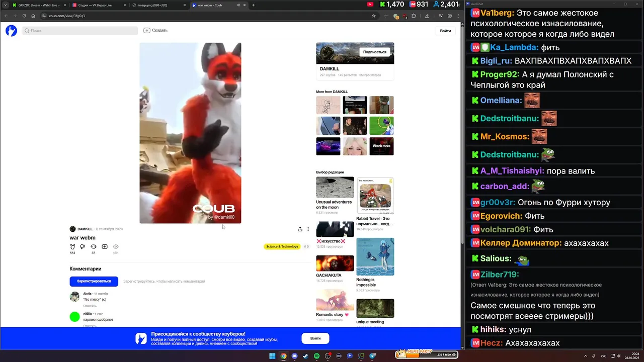Open Telegram from the taskbar
Image resolution: width=644 pixels, height=362 pixels.
[373, 356]
